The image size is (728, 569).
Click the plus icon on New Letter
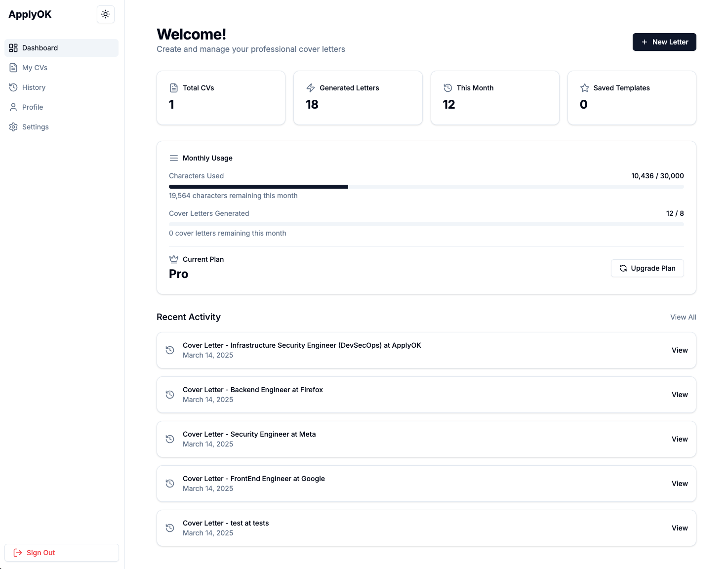pos(645,42)
